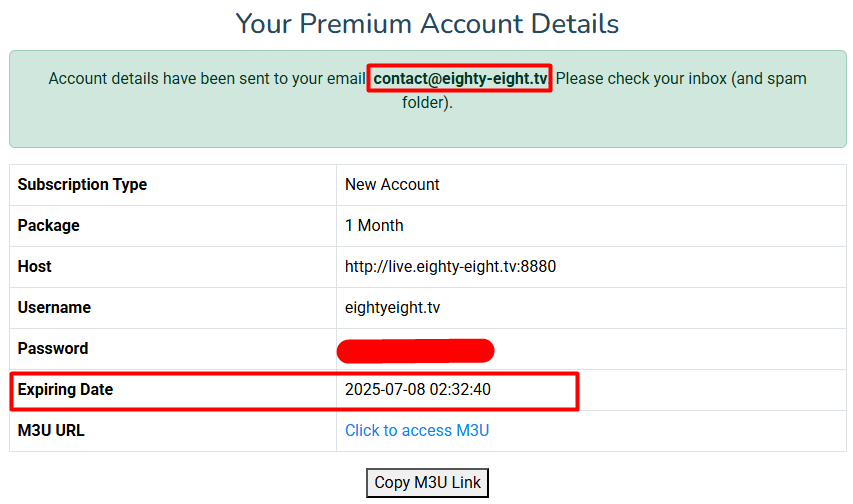Select the expiring date 2025-07-08 02:32:40
Image resolution: width=853 pixels, height=504 pixels.
click(x=418, y=390)
